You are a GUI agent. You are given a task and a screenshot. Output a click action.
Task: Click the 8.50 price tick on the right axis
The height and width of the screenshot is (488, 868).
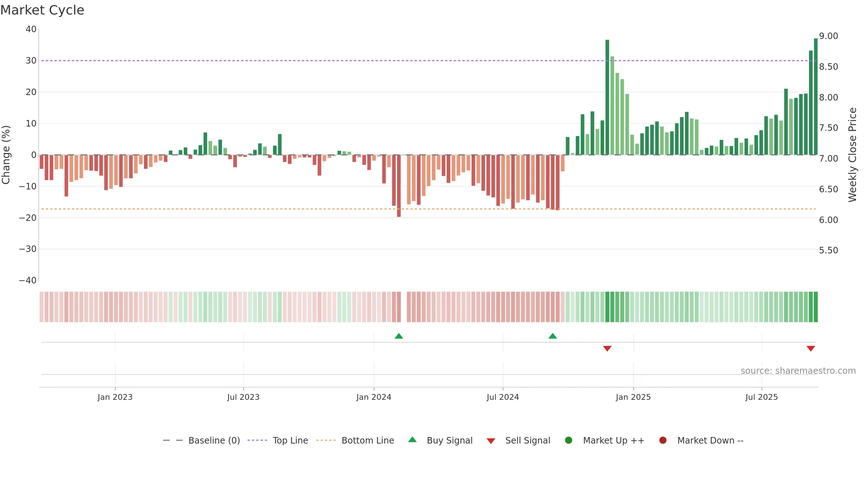point(829,67)
